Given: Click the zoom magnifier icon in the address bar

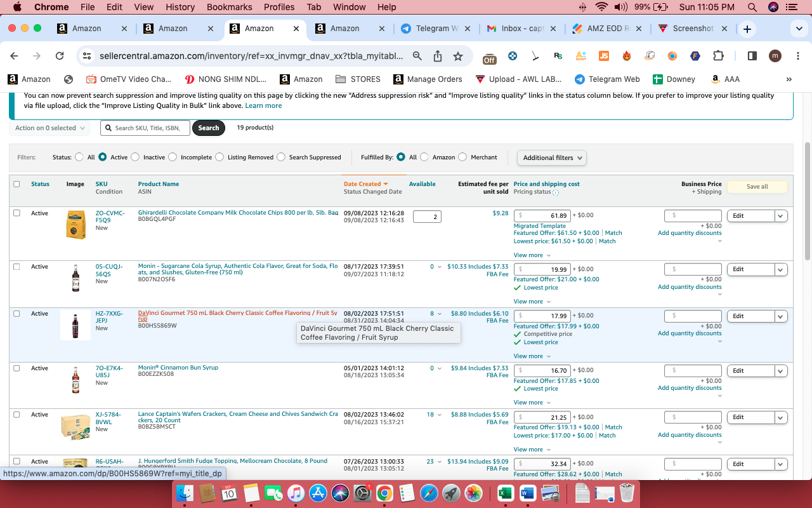Looking at the screenshot, I should click(417, 56).
